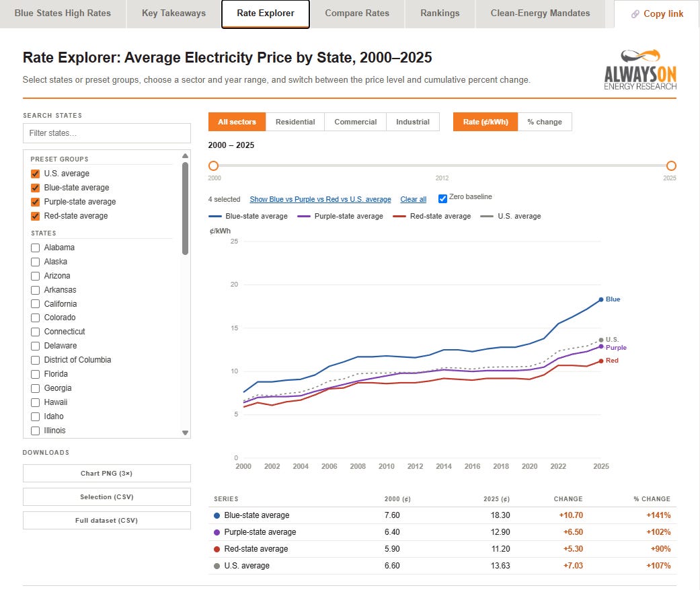
Task: Click the Blue endpoint marker on the chart
Action: click(601, 299)
